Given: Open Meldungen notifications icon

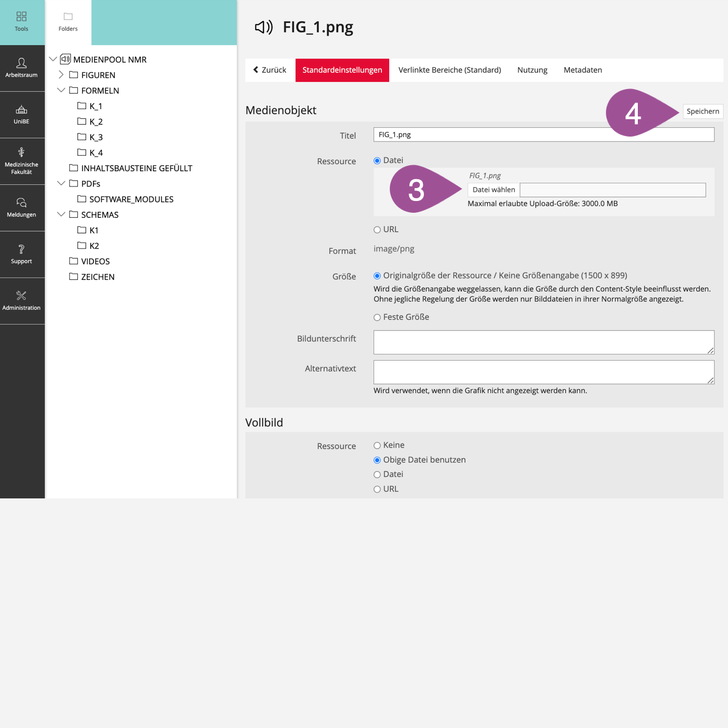Looking at the screenshot, I should 21,203.
